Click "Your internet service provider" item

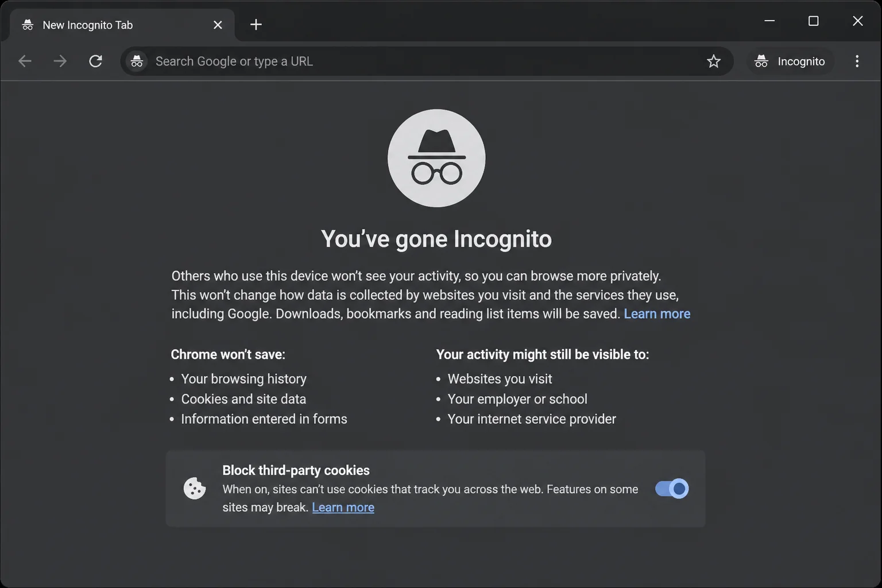[x=532, y=419]
